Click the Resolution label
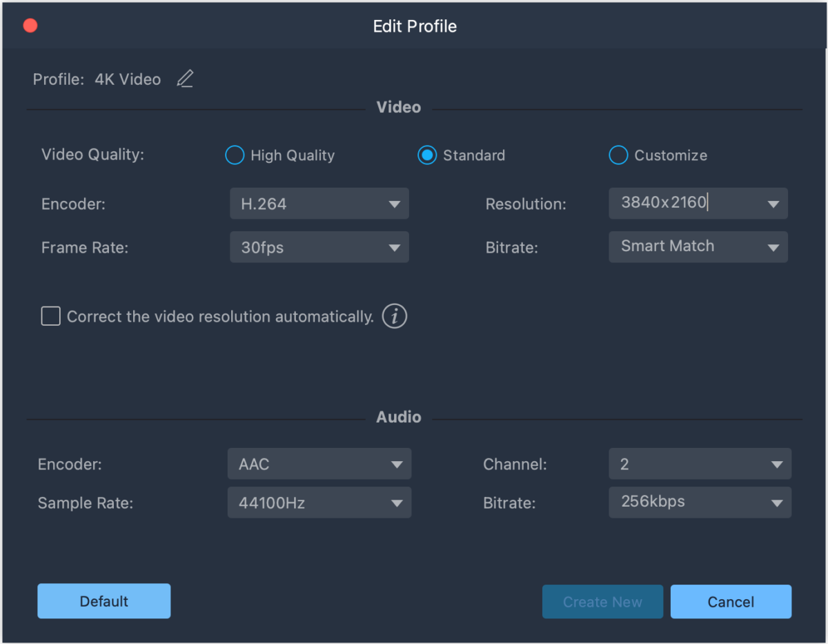The image size is (828, 644). coord(526,204)
